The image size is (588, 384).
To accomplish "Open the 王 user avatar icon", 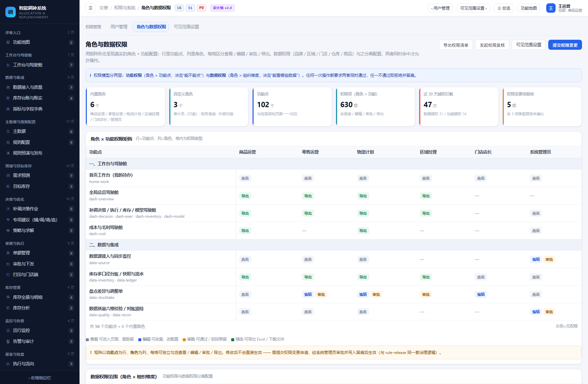I will tap(551, 8).
